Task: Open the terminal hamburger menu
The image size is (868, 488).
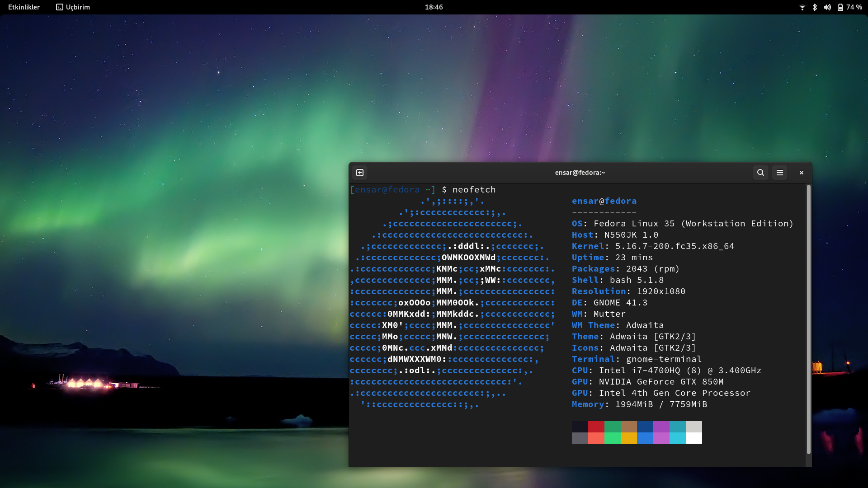Action: [x=780, y=173]
